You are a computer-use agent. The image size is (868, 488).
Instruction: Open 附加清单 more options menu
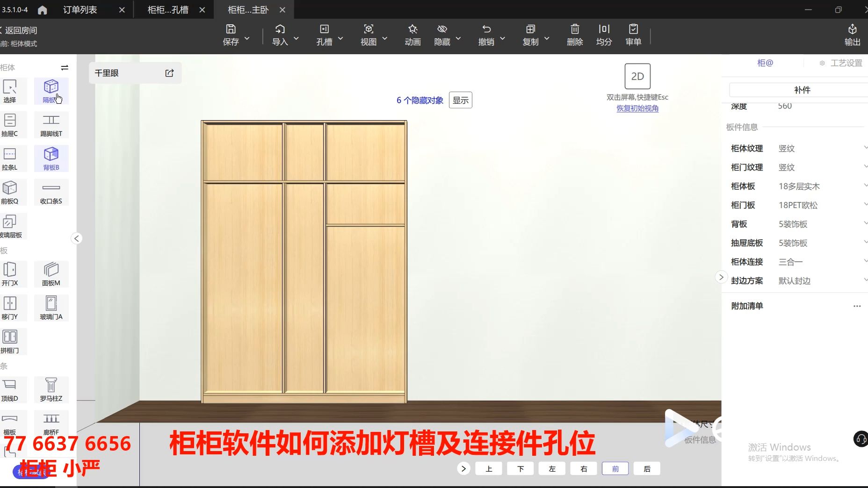(x=857, y=306)
